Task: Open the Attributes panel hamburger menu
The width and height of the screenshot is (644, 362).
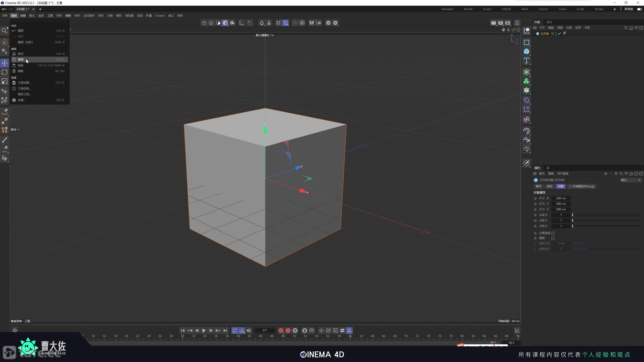Action: [x=535, y=173]
